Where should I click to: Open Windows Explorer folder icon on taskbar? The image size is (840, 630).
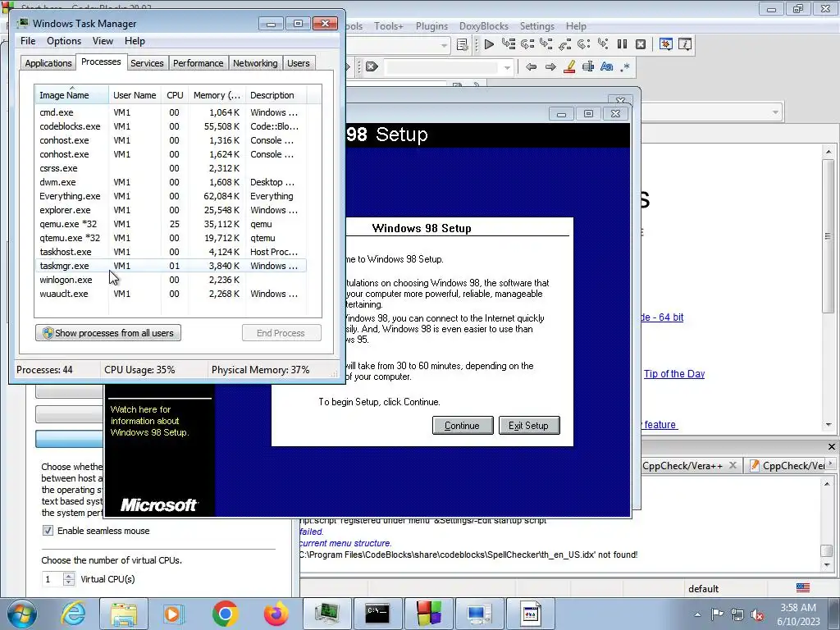pos(124,614)
